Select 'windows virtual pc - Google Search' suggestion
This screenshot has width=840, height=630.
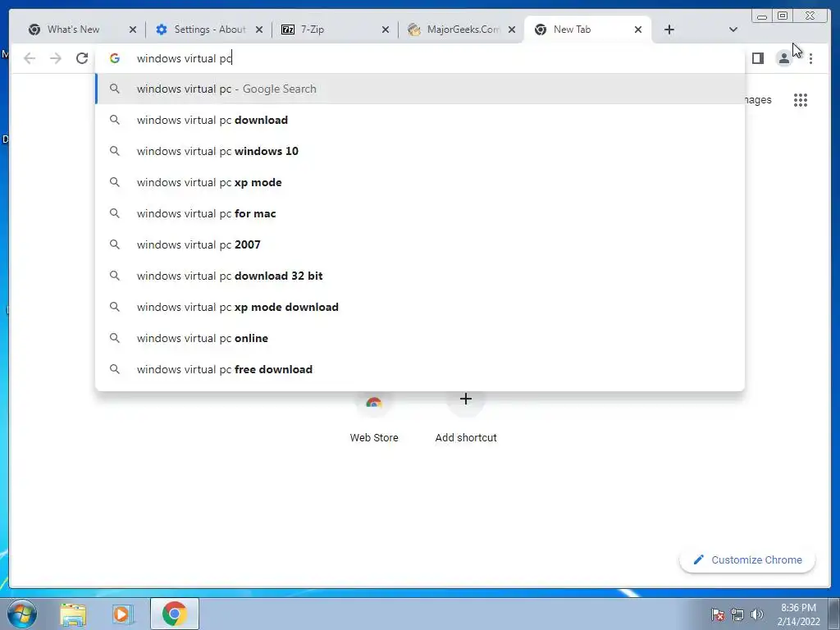tap(420, 89)
